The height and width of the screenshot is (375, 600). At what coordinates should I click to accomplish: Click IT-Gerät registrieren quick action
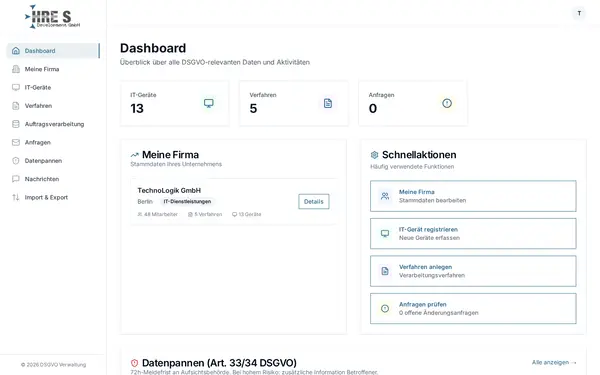click(x=473, y=233)
